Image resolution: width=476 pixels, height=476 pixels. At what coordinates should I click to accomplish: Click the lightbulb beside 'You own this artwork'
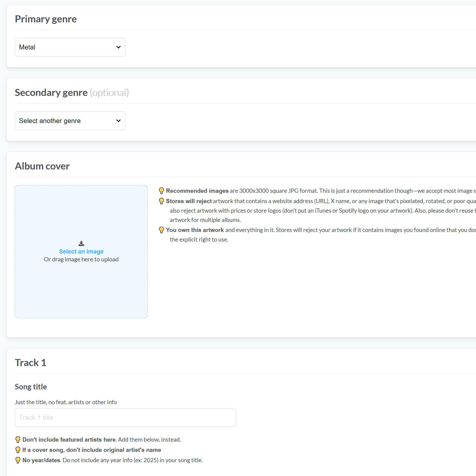click(161, 230)
